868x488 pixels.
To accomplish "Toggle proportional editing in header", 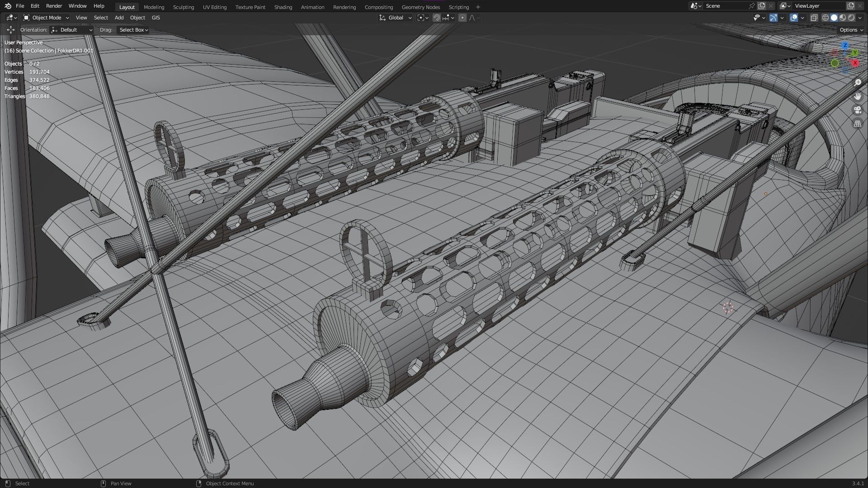I will click(x=462, y=18).
